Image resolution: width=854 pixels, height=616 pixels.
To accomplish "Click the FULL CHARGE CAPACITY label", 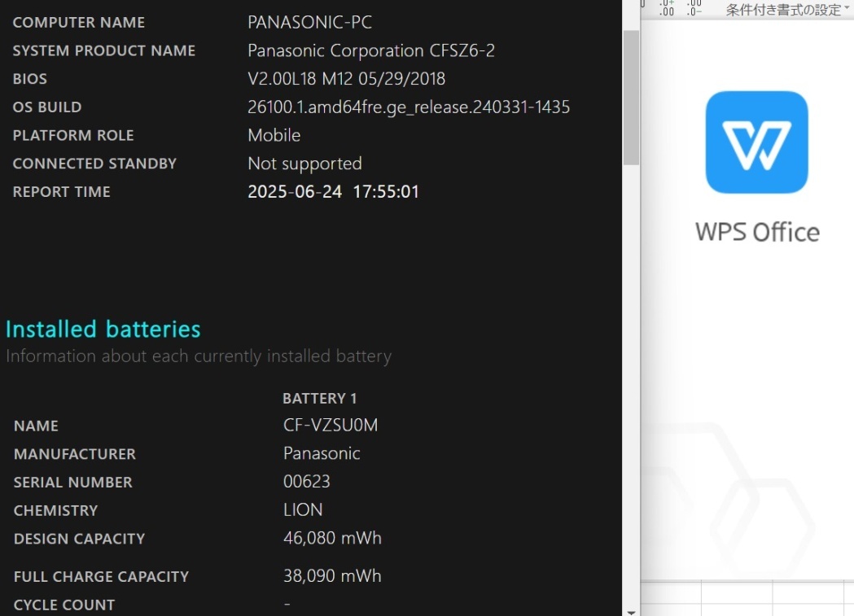I will pyautogui.click(x=101, y=576).
